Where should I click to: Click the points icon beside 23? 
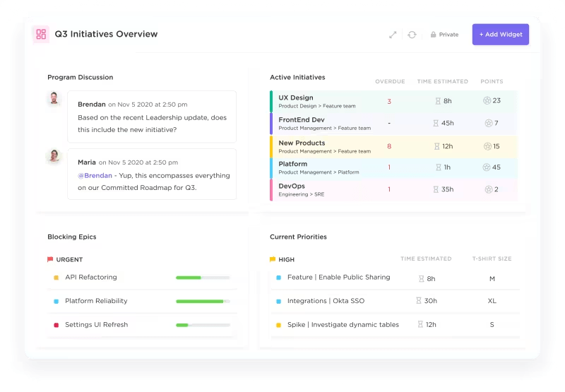pos(487,100)
